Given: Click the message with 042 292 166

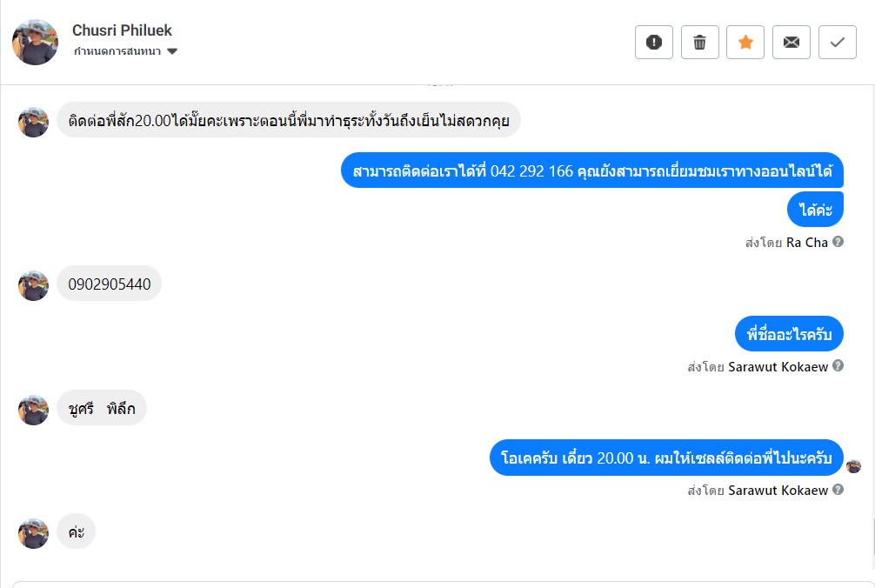Looking at the screenshot, I should pos(591,171).
